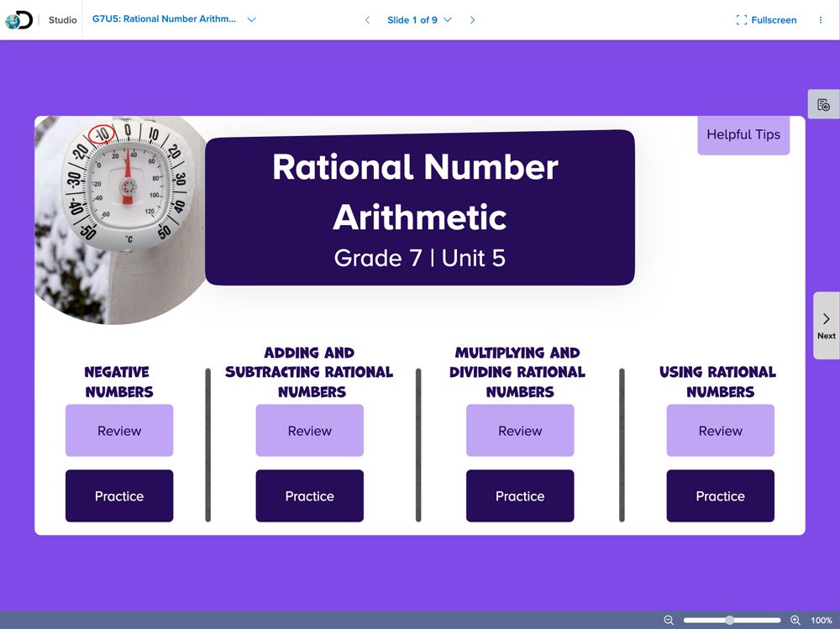
Task: Start Practice for Negative Numbers
Action: point(119,496)
